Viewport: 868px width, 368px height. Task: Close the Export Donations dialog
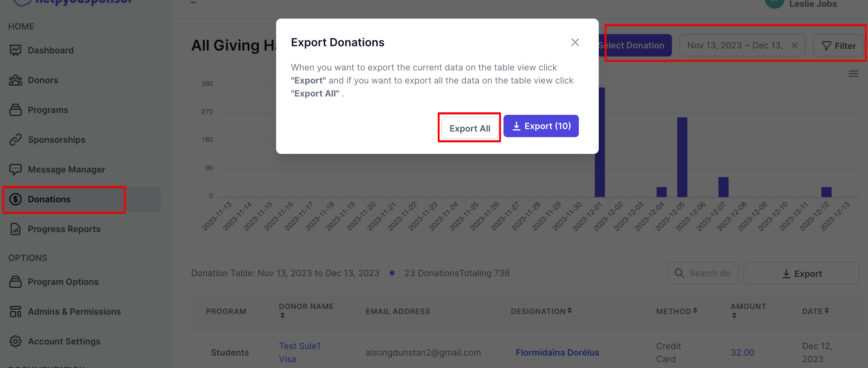(x=575, y=42)
